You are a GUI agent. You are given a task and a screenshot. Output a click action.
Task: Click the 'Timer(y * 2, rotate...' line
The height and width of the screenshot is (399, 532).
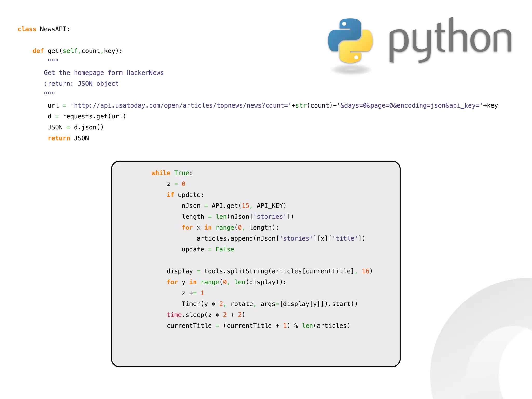click(x=270, y=304)
